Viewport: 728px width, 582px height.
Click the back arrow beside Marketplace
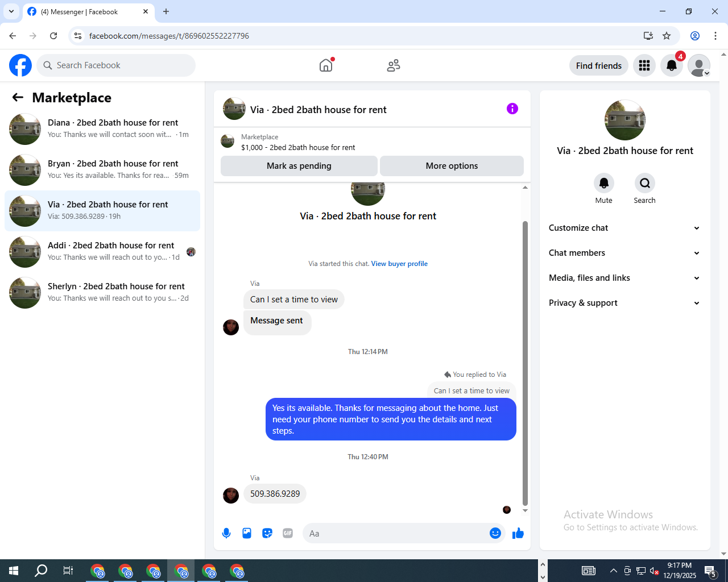coord(18,97)
